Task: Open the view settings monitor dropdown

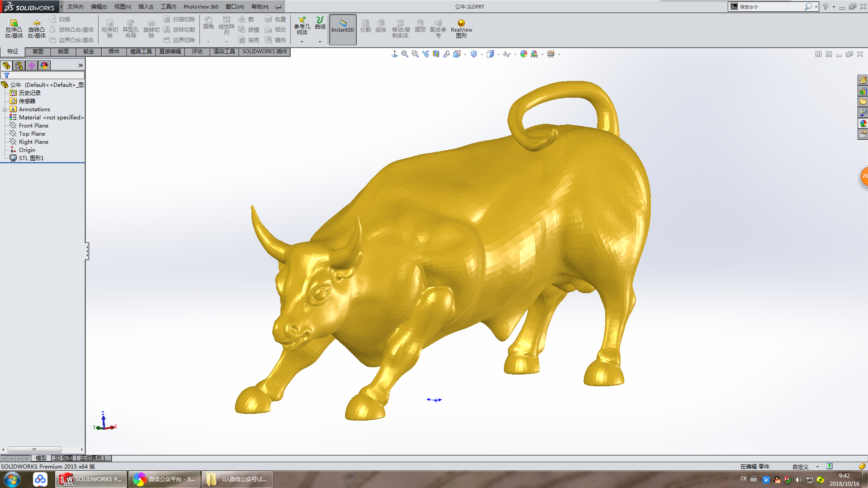Action: pyautogui.click(x=560, y=55)
